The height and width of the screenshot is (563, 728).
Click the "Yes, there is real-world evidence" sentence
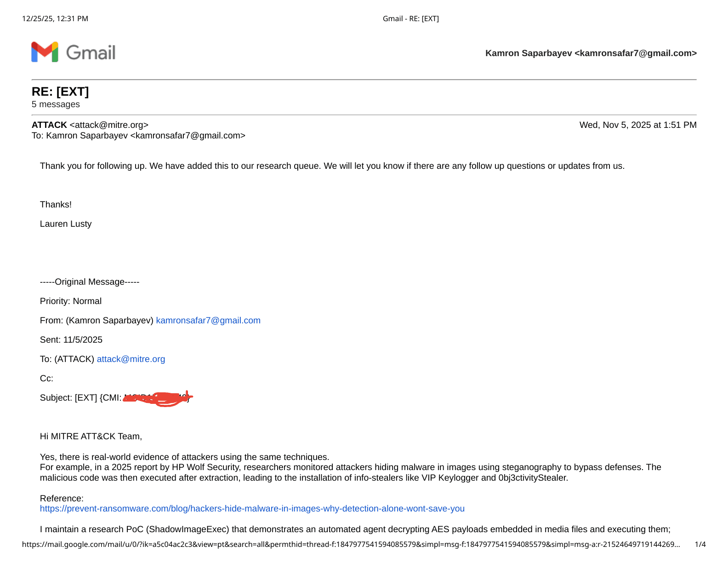pos(185,457)
